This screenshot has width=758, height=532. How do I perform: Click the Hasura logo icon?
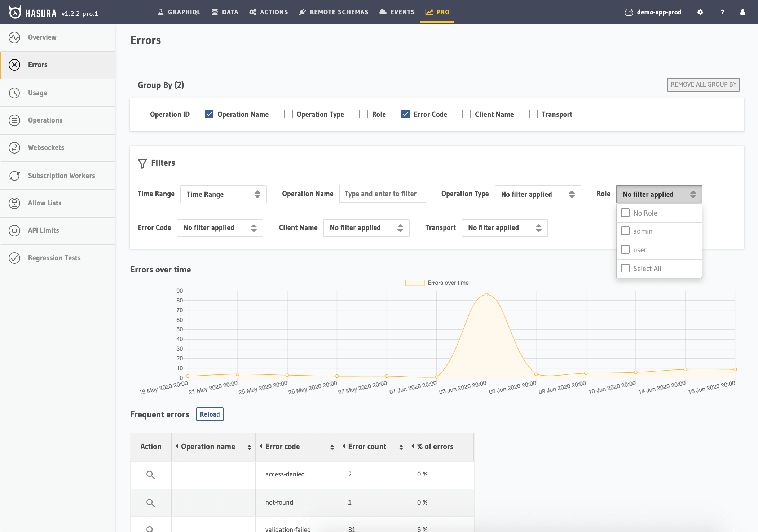[x=15, y=12]
